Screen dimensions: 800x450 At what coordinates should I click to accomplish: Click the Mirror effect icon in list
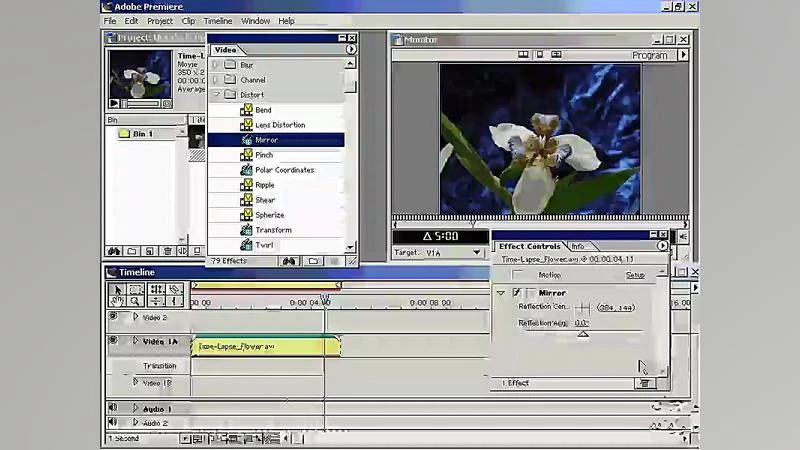(246, 140)
